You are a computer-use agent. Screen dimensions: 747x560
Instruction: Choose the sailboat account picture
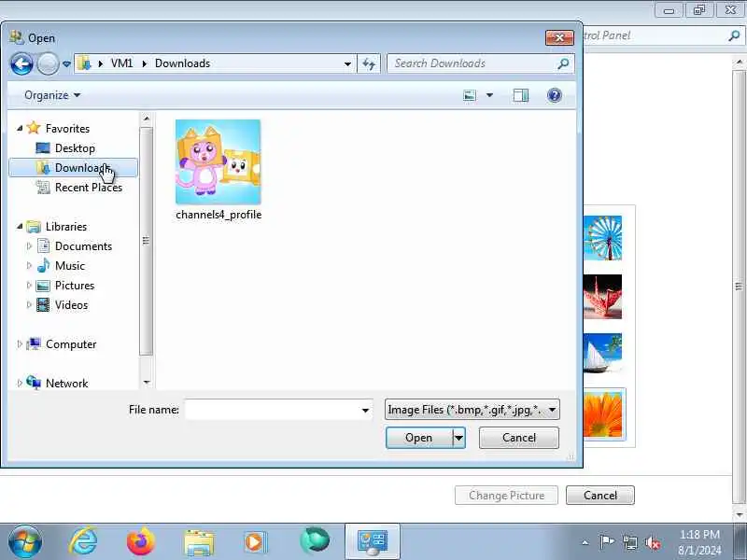point(602,354)
